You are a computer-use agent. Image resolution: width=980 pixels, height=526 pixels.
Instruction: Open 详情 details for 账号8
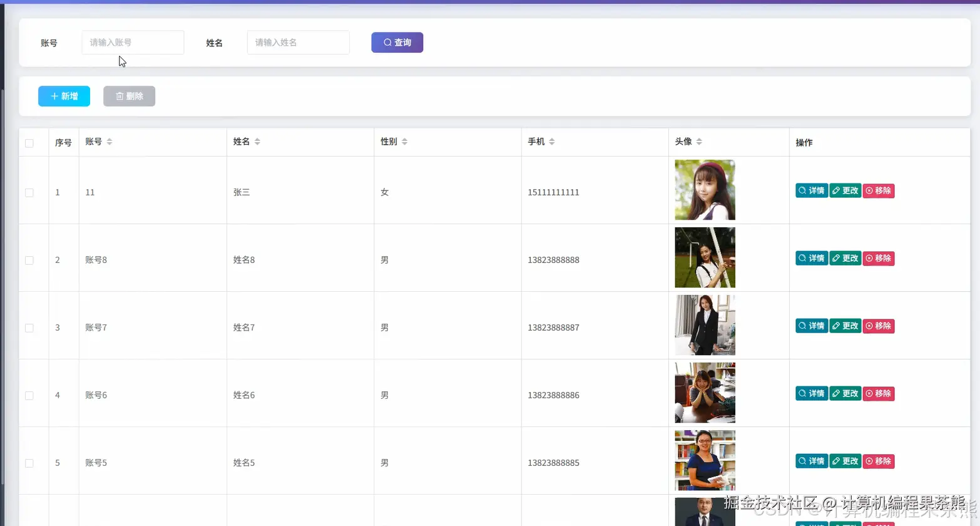click(812, 258)
